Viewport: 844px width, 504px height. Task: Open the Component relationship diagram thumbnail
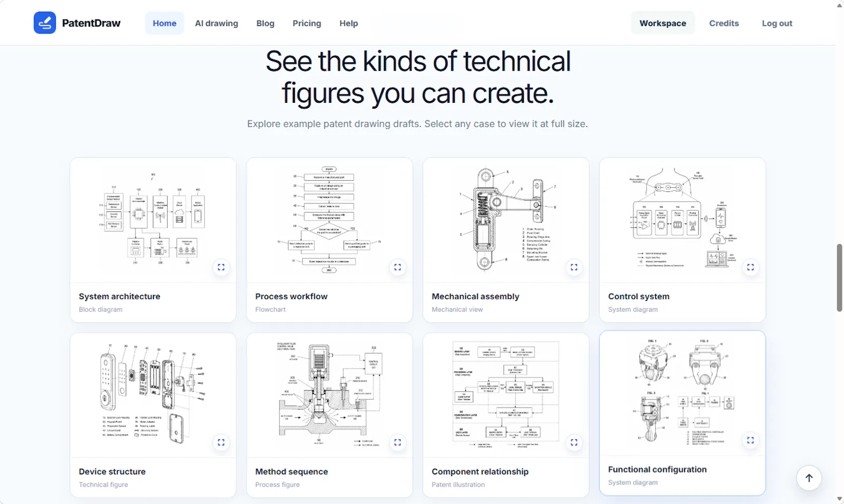(x=506, y=395)
